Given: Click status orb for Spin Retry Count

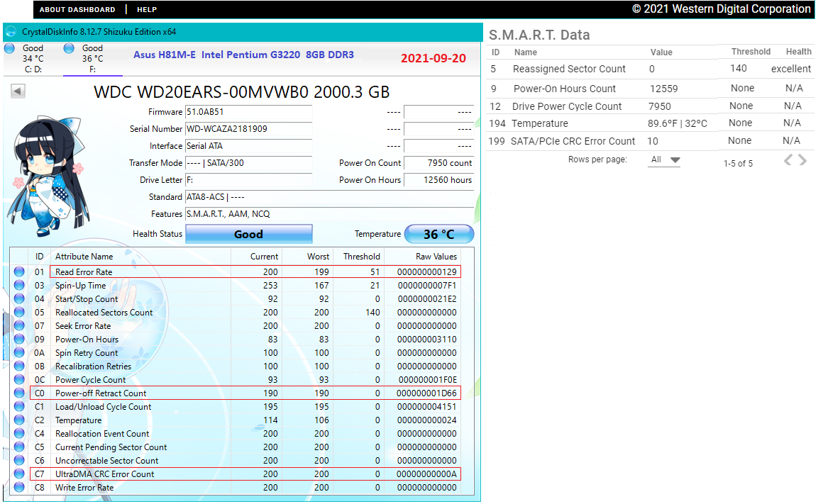Looking at the screenshot, I should 19,352.
